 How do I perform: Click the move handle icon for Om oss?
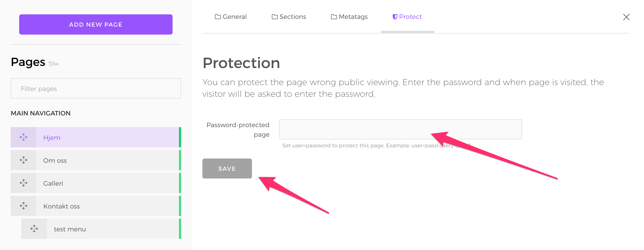click(x=23, y=160)
